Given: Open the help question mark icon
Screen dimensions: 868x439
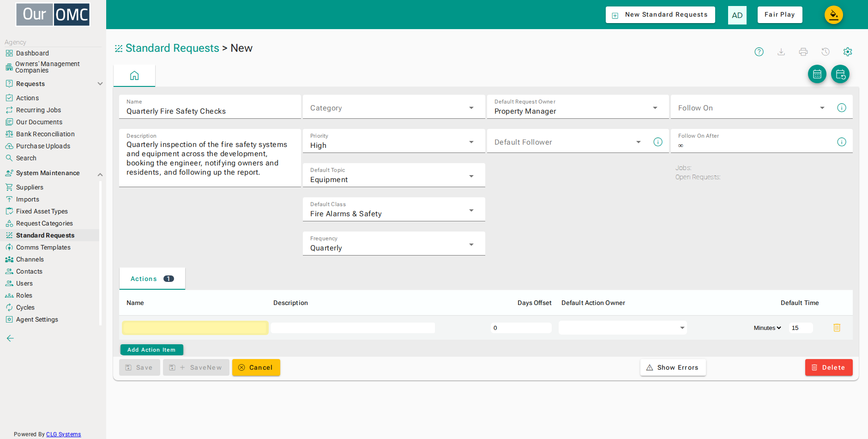Looking at the screenshot, I should pyautogui.click(x=759, y=52).
